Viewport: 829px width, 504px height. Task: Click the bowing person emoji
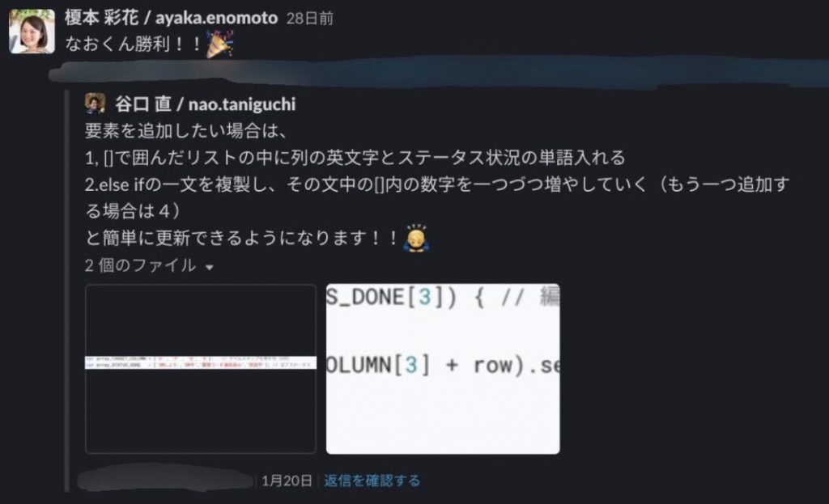point(416,239)
